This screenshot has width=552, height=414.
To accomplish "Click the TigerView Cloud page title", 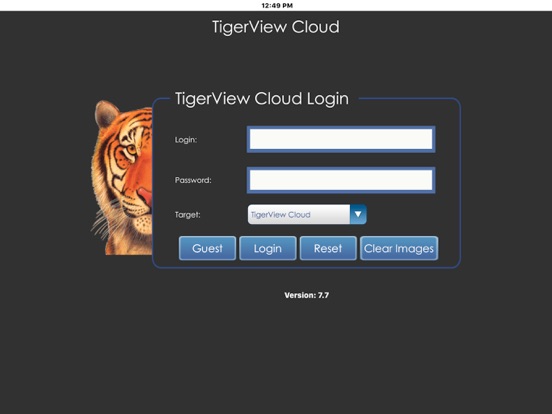I will (x=276, y=27).
